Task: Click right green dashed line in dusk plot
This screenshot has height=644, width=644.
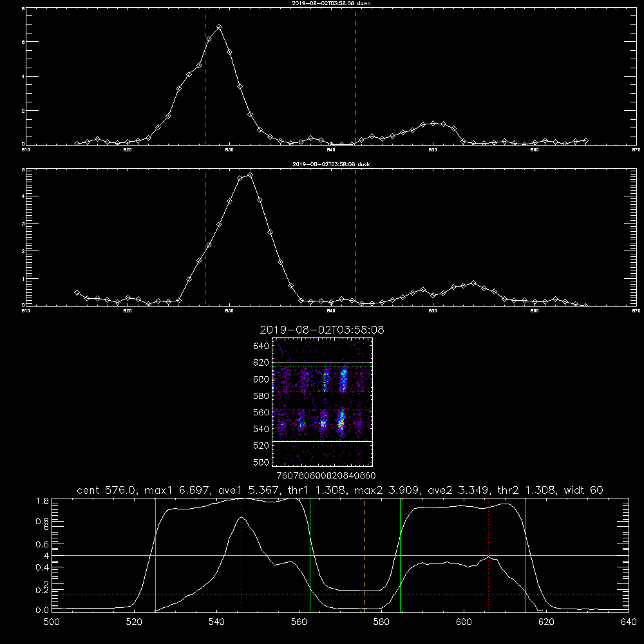Action: [355, 238]
